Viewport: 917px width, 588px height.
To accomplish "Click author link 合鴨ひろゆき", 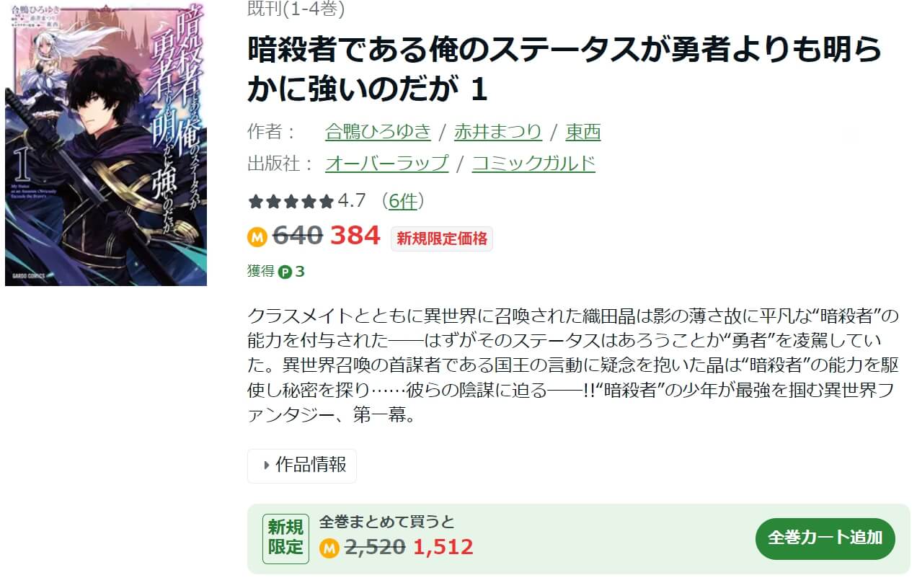I will click(378, 132).
